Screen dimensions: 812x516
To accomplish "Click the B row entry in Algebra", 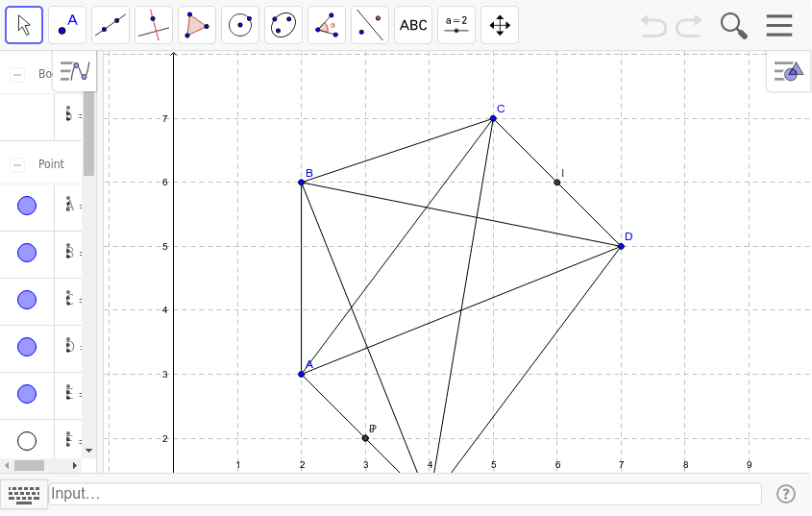I will (68, 253).
